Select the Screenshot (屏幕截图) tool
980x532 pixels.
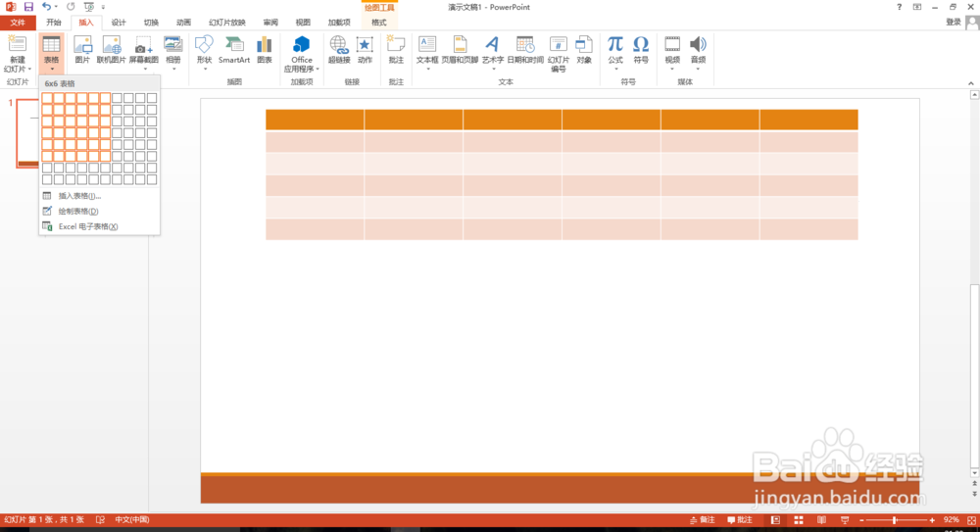tap(144, 51)
